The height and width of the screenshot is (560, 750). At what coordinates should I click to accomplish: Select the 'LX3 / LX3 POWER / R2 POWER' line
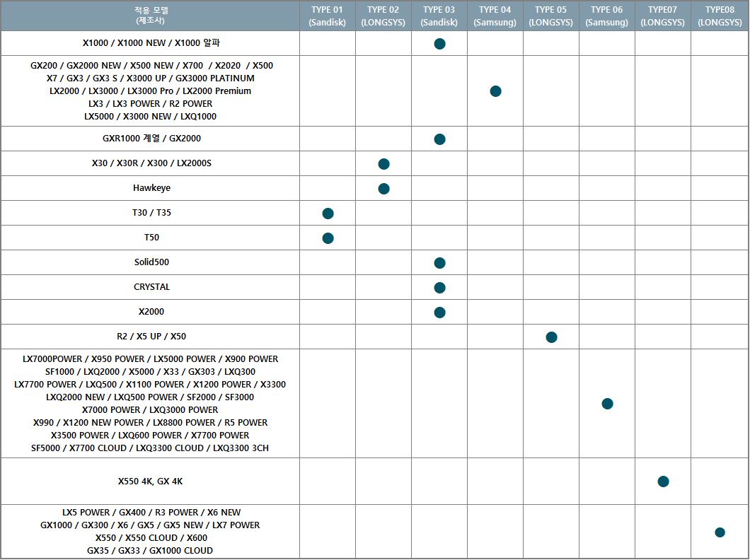pyautogui.click(x=150, y=104)
